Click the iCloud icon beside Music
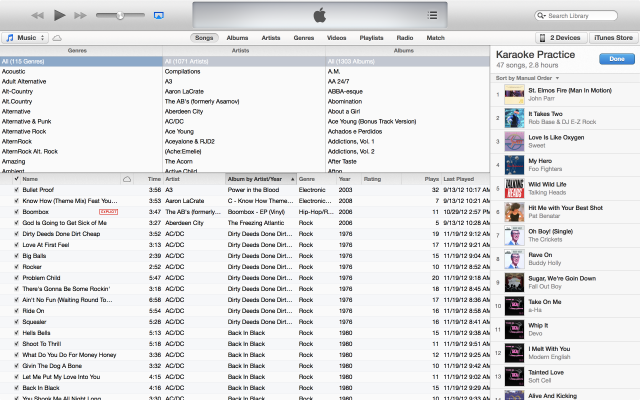 point(57,38)
